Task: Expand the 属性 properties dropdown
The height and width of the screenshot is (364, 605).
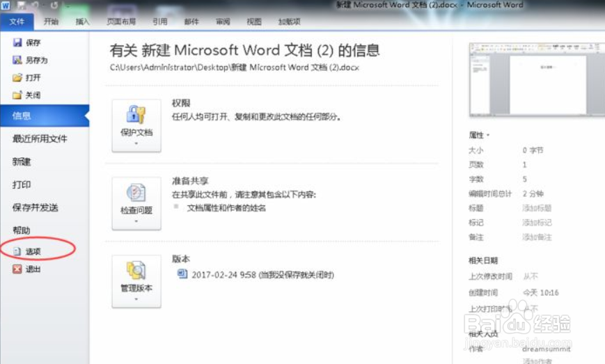Action: [x=479, y=135]
